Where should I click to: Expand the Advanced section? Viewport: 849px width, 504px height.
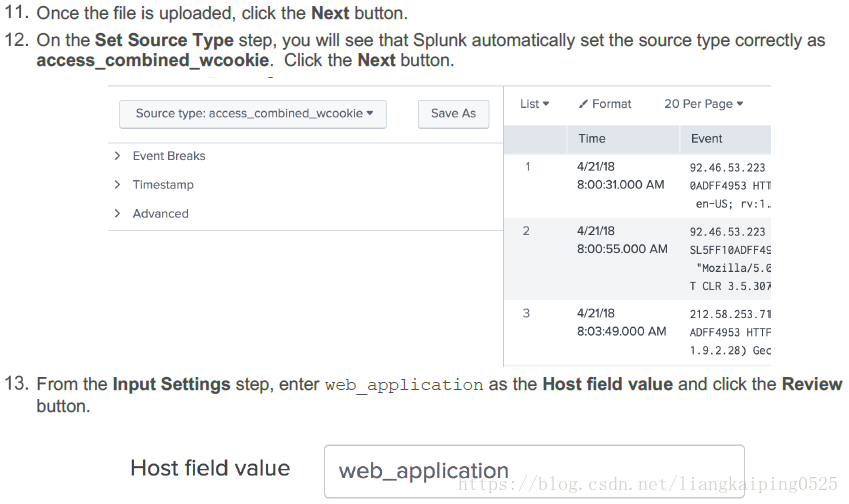[117, 213]
